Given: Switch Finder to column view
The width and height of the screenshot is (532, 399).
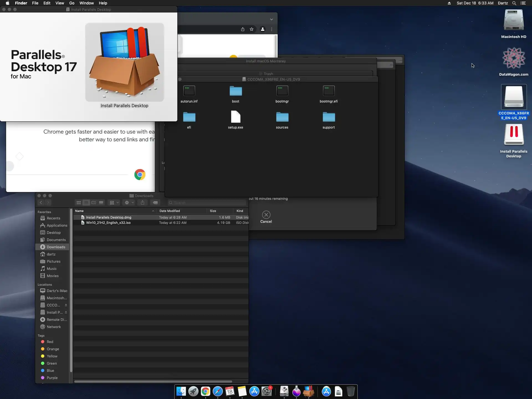Looking at the screenshot, I should (94, 203).
